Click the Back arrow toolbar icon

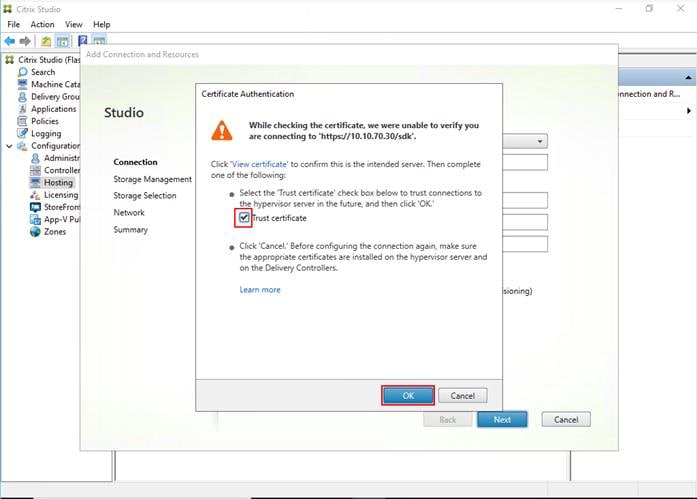pyautogui.click(x=9, y=41)
